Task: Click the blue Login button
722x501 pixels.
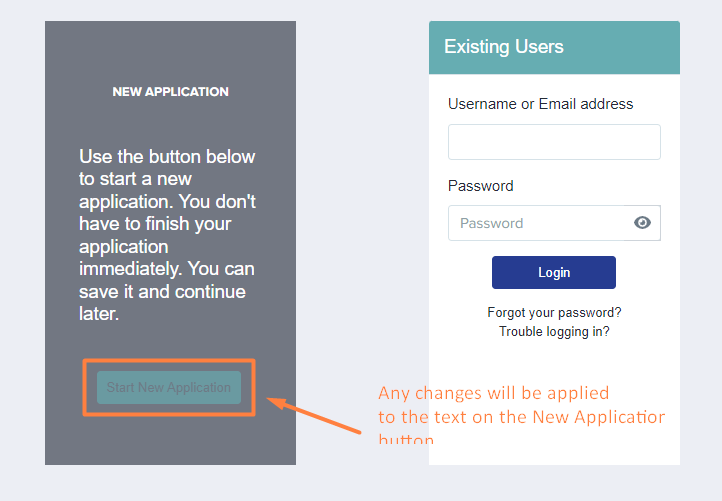Action: (553, 273)
